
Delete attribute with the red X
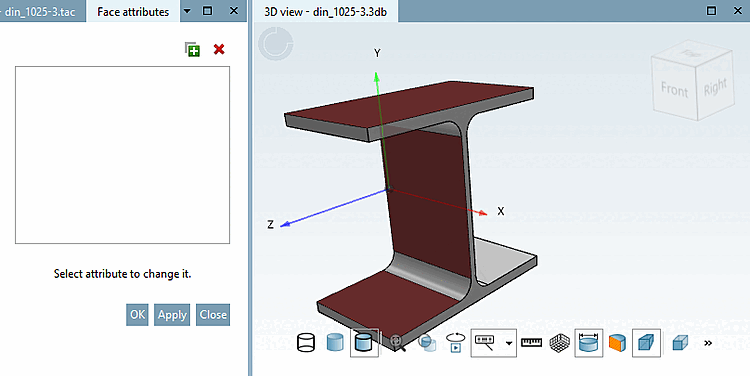(219, 49)
